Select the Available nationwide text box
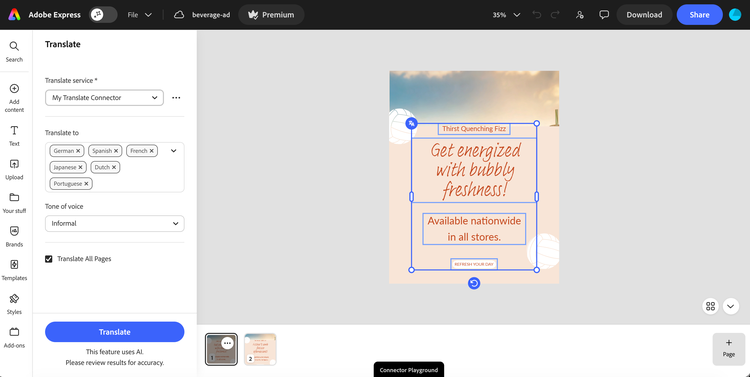The width and height of the screenshot is (750, 377). (474, 229)
